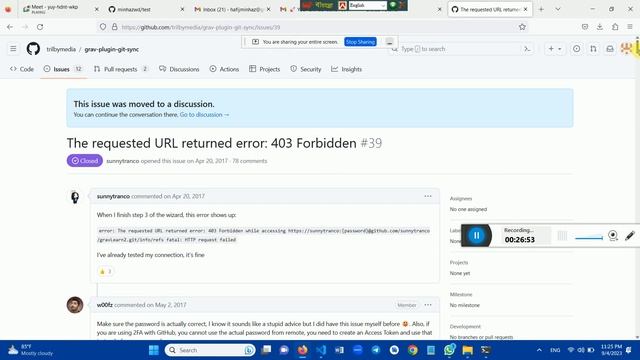This screenshot has width=640, height=360.
Task: Open options menu on sunnytranco comment
Action: (428, 196)
